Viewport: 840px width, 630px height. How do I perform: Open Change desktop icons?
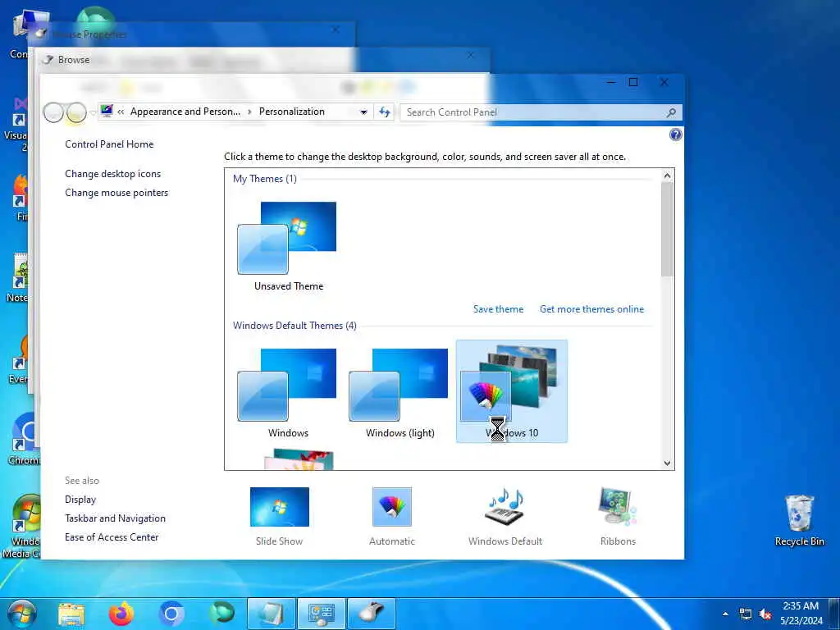click(112, 174)
